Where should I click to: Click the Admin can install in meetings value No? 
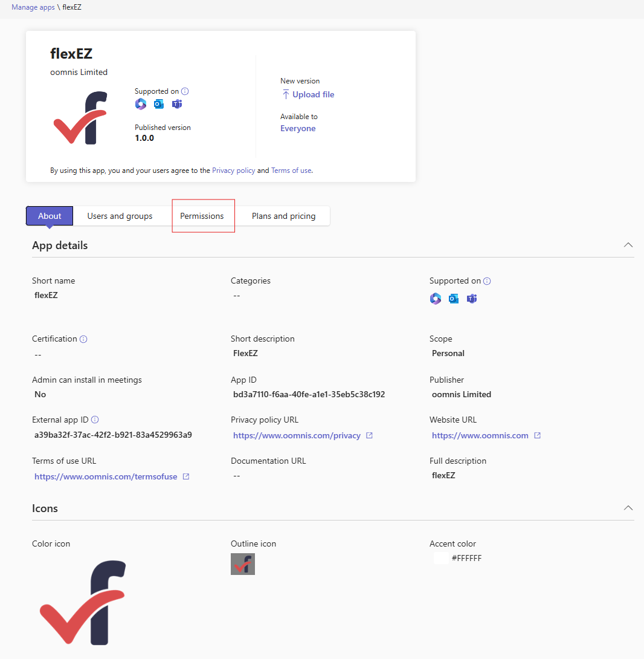[40, 394]
